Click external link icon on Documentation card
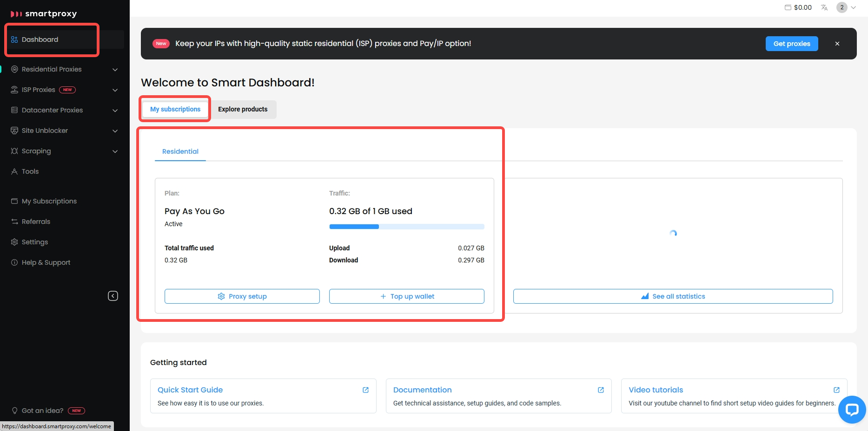The height and width of the screenshot is (431, 868). [x=601, y=390]
